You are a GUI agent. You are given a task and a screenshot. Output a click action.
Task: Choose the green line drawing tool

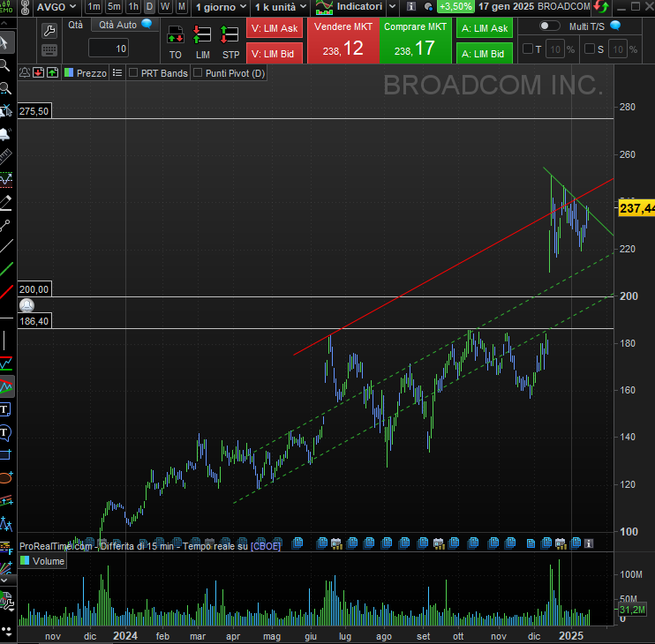point(5,267)
